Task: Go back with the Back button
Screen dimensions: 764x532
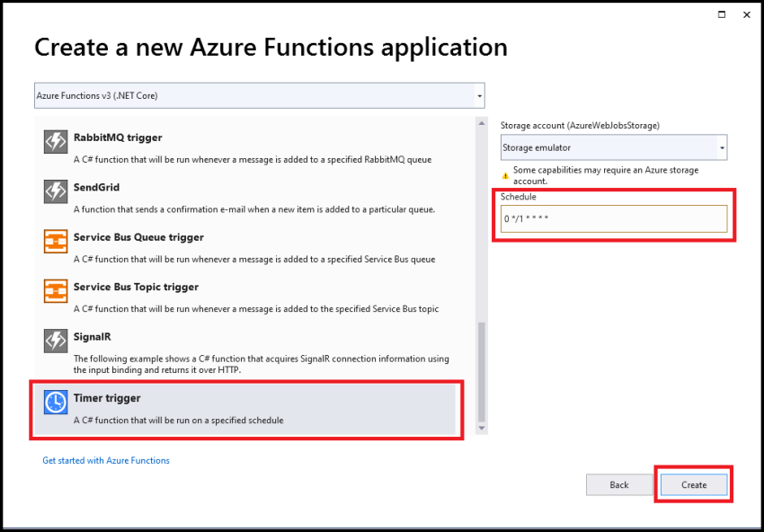Action: [x=619, y=484]
